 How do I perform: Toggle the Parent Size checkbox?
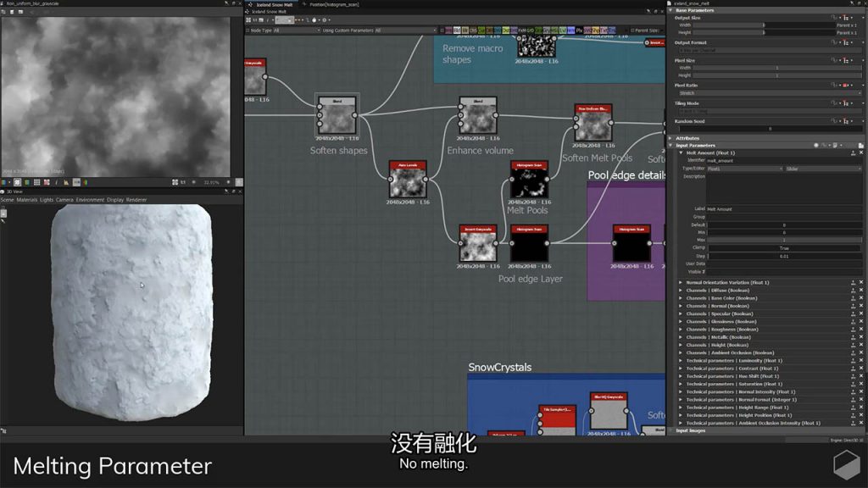click(x=632, y=30)
